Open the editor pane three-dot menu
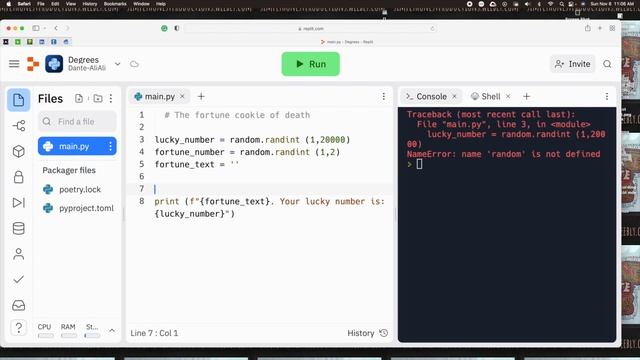The height and width of the screenshot is (360, 640). click(384, 96)
